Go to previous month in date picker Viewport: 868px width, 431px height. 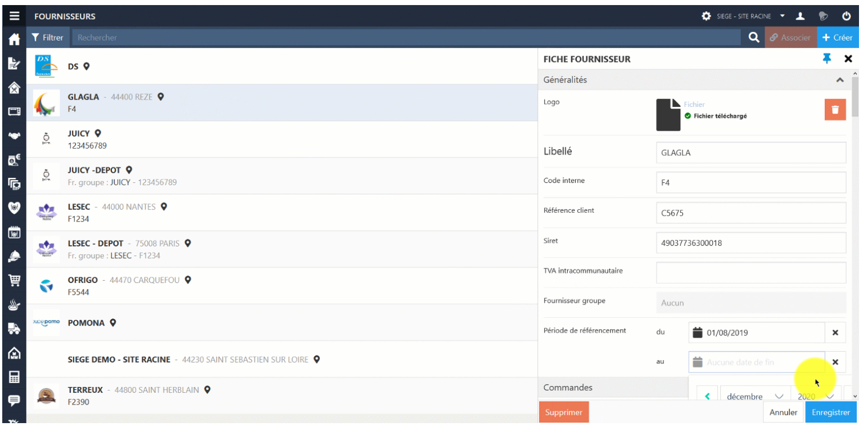pyautogui.click(x=707, y=397)
